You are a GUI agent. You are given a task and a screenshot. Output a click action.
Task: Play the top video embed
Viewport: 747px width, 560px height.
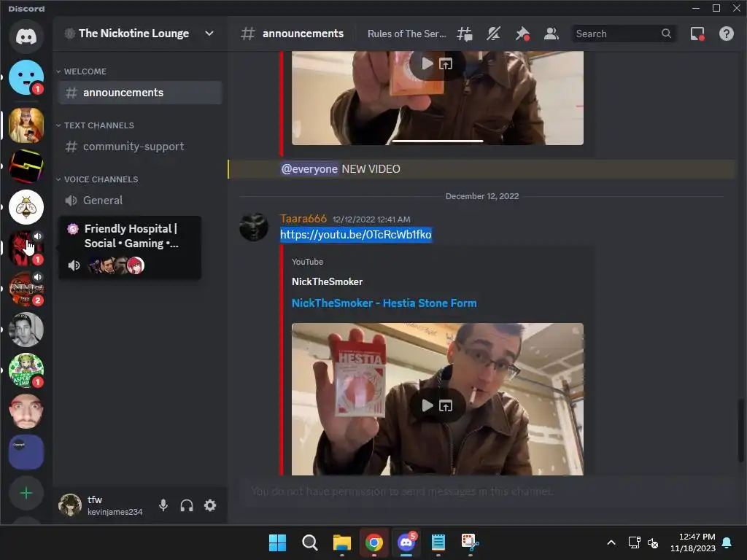[427, 64]
